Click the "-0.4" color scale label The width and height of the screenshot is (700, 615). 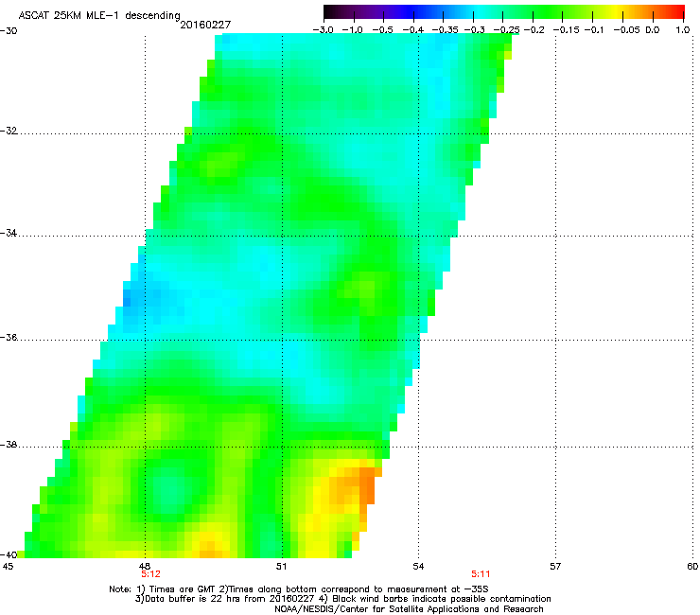pos(413,30)
